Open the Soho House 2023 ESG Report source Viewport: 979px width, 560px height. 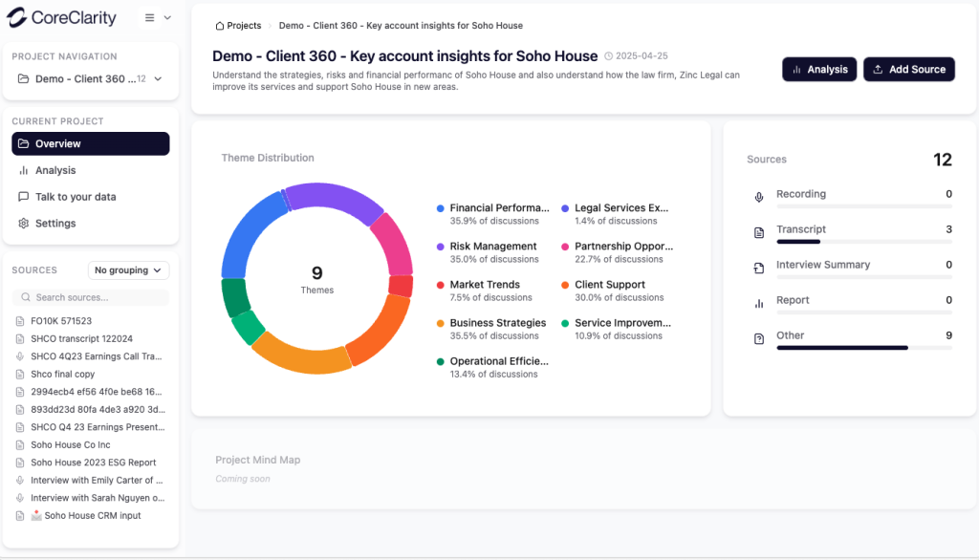coord(93,463)
